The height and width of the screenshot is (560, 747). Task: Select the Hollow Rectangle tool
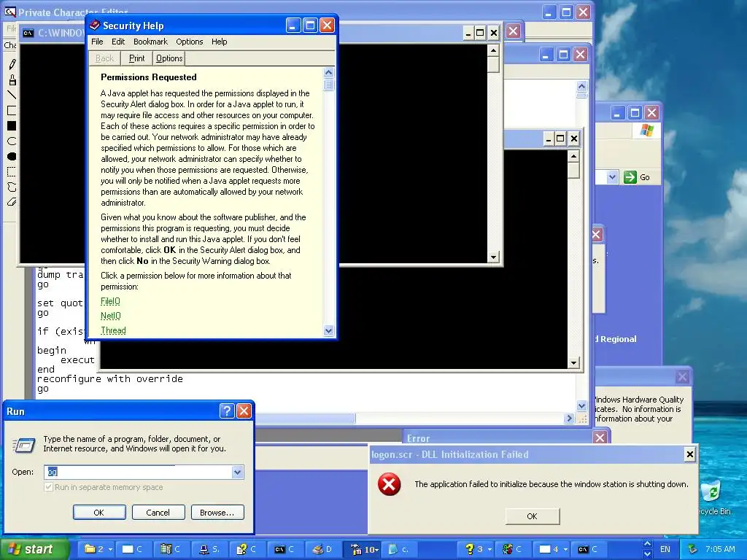pyautogui.click(x=12, y=111)
